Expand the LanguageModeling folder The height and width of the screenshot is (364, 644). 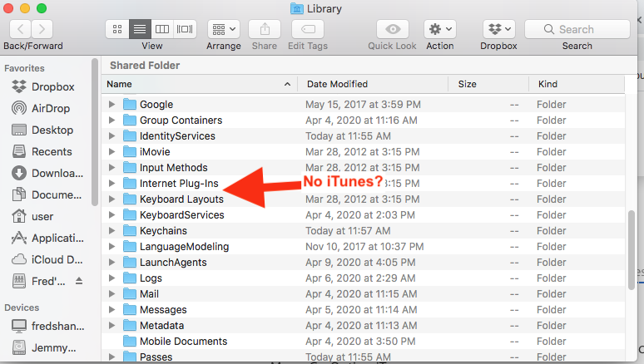click(x=111, y=247)
